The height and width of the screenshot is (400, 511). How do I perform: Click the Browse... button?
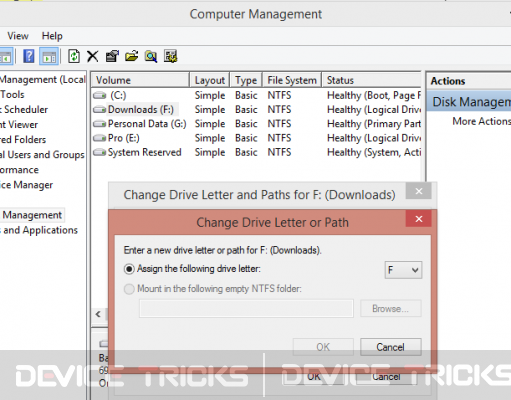391,309
